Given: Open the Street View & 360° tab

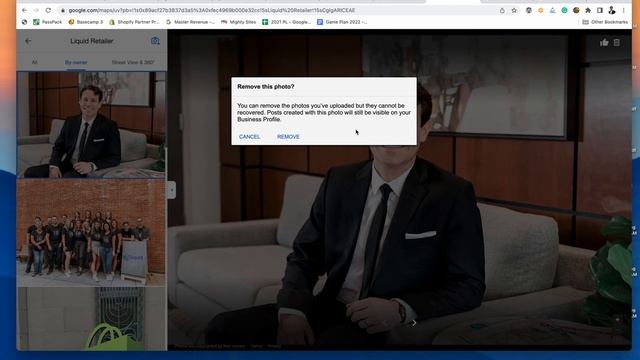Looking at the screenshot, I should click(x=133, y=62).
